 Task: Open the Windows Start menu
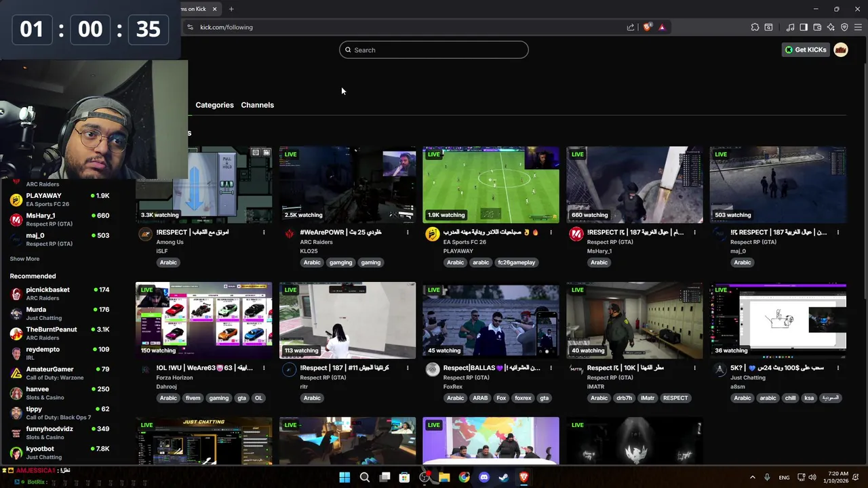(x=344, y=477)
